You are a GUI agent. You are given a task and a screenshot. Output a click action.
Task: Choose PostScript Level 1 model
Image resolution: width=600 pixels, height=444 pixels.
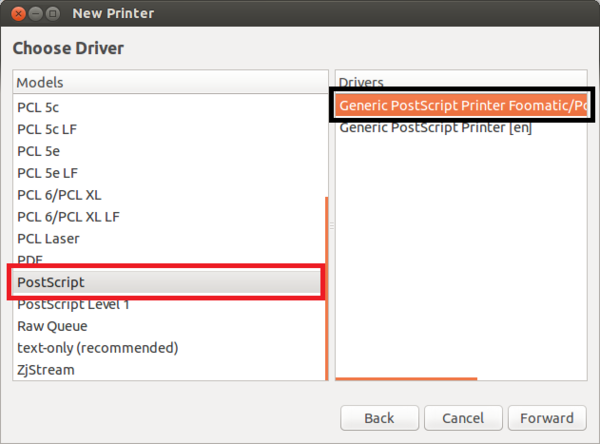coord(169,305)
